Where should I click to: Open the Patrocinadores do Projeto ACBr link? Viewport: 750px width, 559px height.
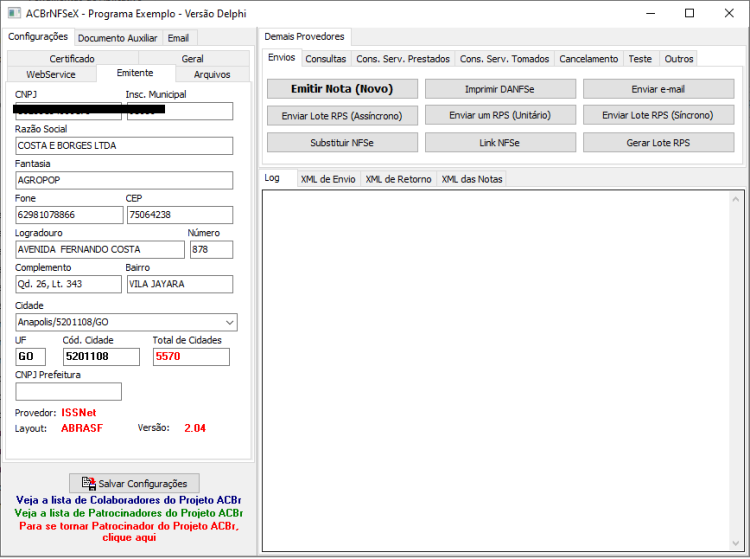click(129, 513)
